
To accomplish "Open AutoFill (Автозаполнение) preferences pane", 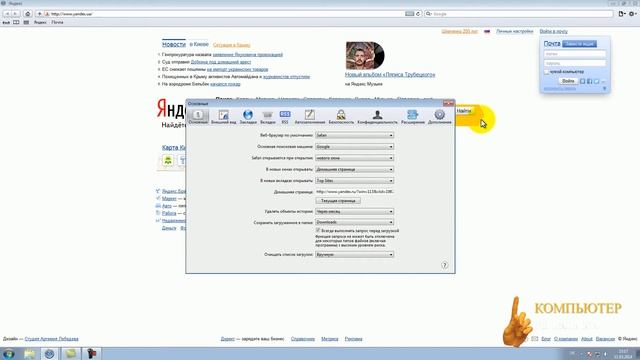I will tap(310, 116).
